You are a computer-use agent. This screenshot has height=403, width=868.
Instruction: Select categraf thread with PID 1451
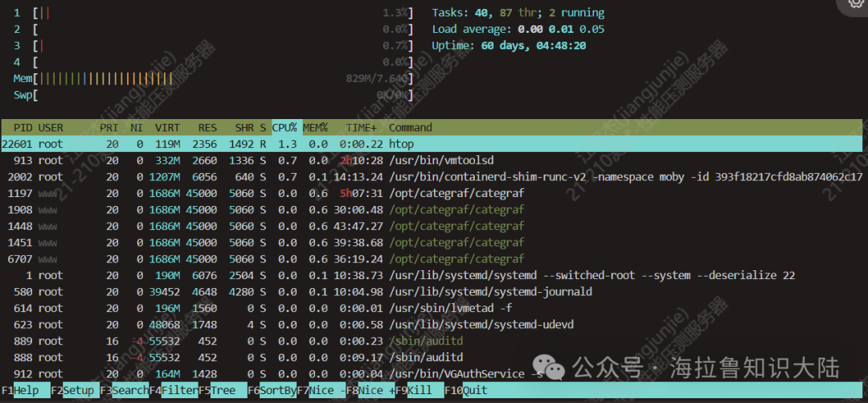[x=432, y=242]
